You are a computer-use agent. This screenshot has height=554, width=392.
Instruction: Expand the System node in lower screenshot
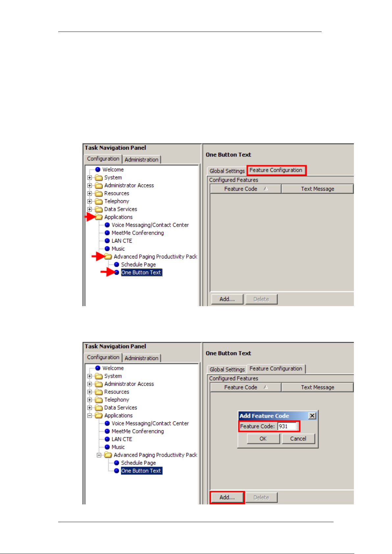90,376
